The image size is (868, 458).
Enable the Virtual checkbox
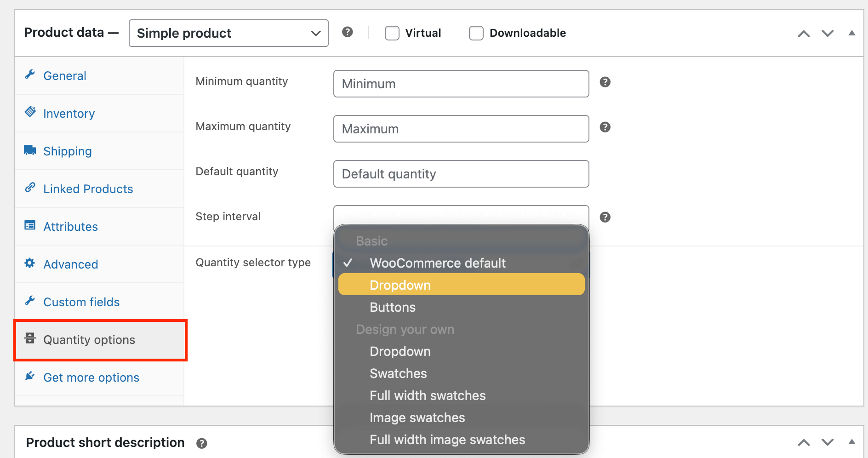pyautogui.click(x=391, y=33)
